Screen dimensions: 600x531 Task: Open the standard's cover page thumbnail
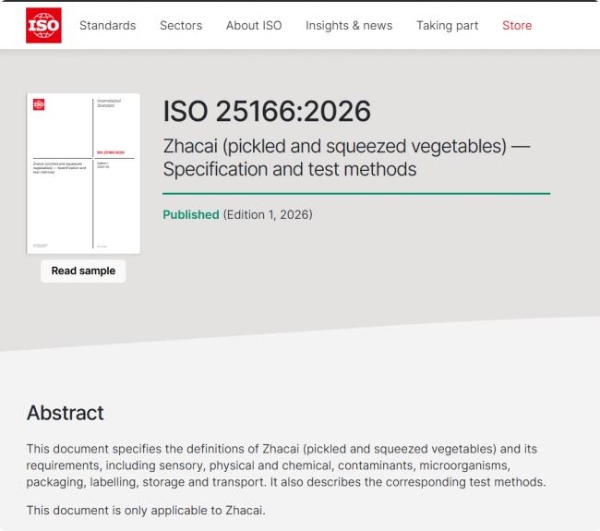[x=83, y=173]
